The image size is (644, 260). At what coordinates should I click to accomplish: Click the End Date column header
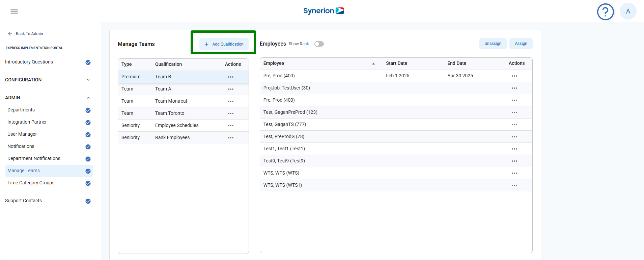click(x=457, y=63)
